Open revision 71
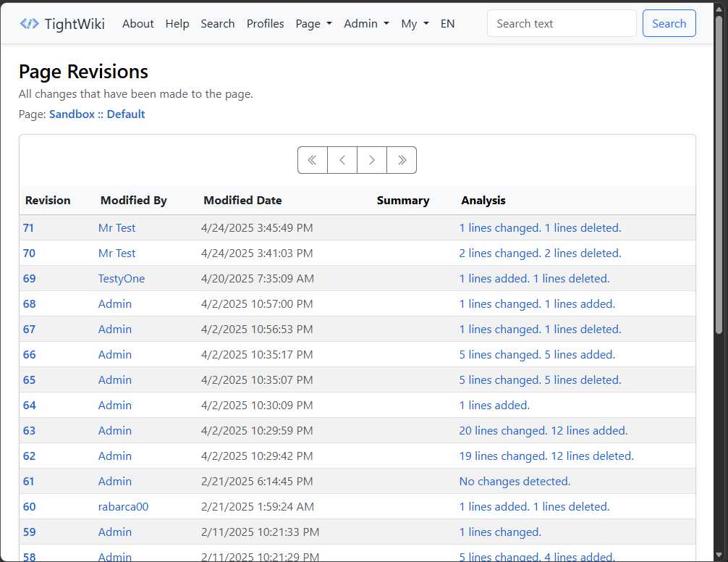The height and width of the screenshot is (562, 728). [28, 228]
